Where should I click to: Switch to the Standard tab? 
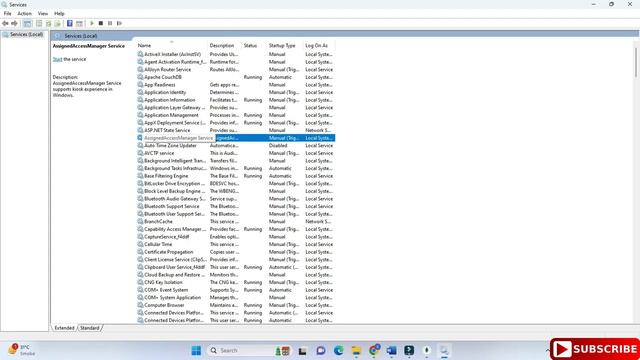pyautogui.click(x=89, y=328)
